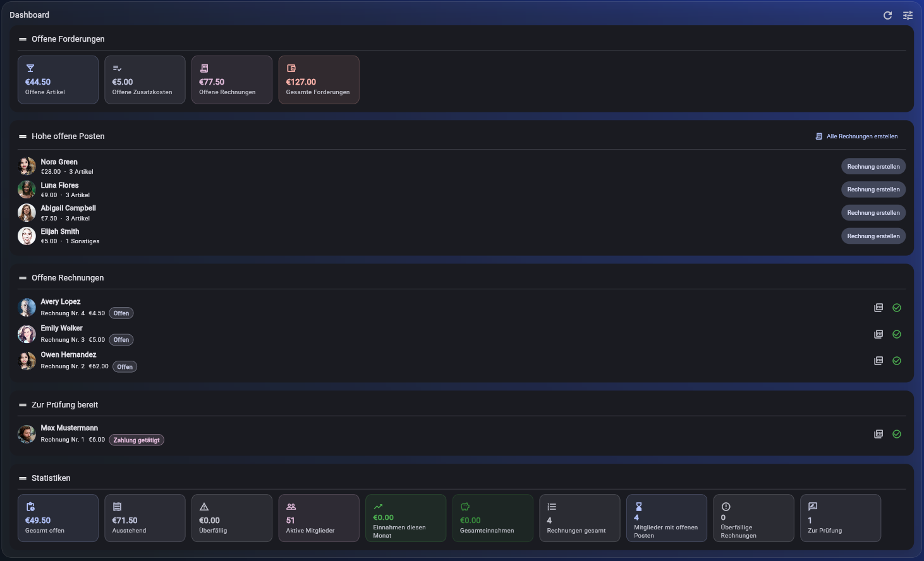This screenshot has height=561, width=924.
Task: Open Abigail Campbell's avatar
Action: [x=27, y=213]
